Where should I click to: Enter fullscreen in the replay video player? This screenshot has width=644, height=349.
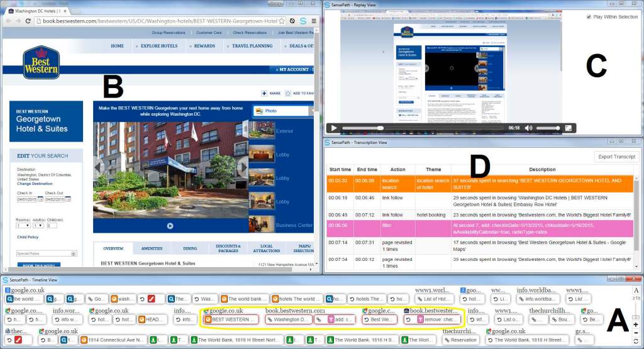point(567,128)
